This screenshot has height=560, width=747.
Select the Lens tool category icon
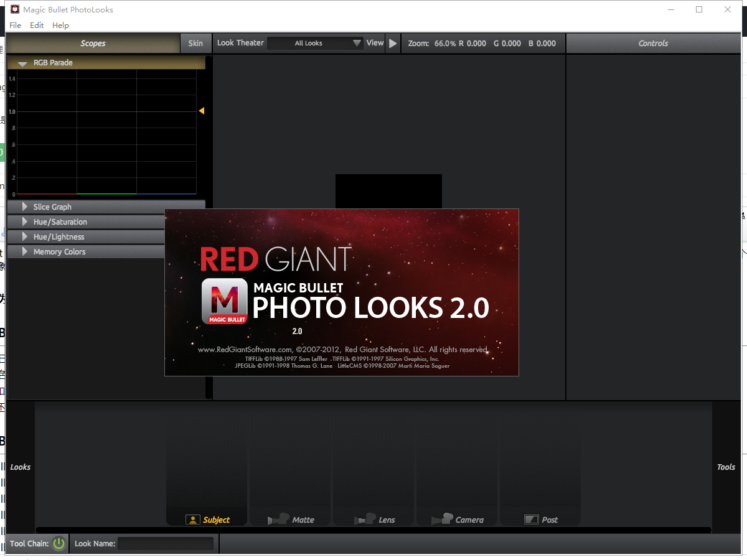[x=374, y=520]
